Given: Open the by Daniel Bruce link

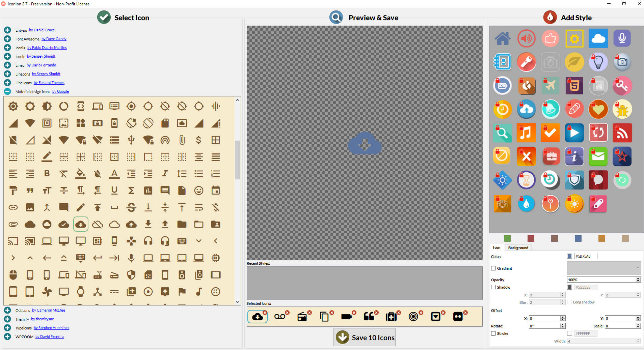Looking at the screenshot, I should point(42,30).
